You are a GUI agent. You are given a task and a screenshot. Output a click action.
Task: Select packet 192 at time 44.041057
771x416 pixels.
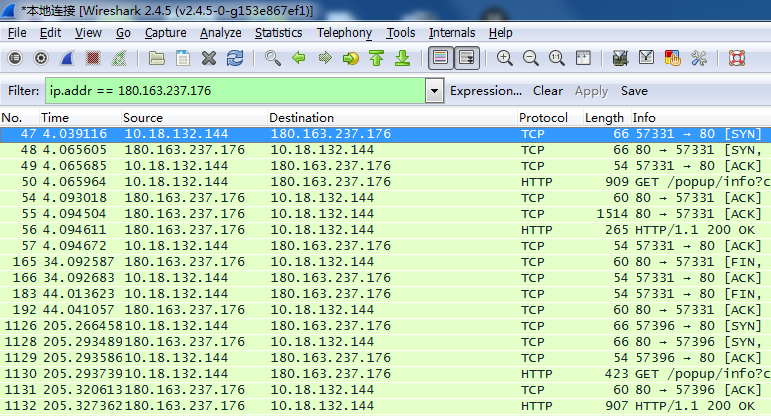(x=386, y=310)
